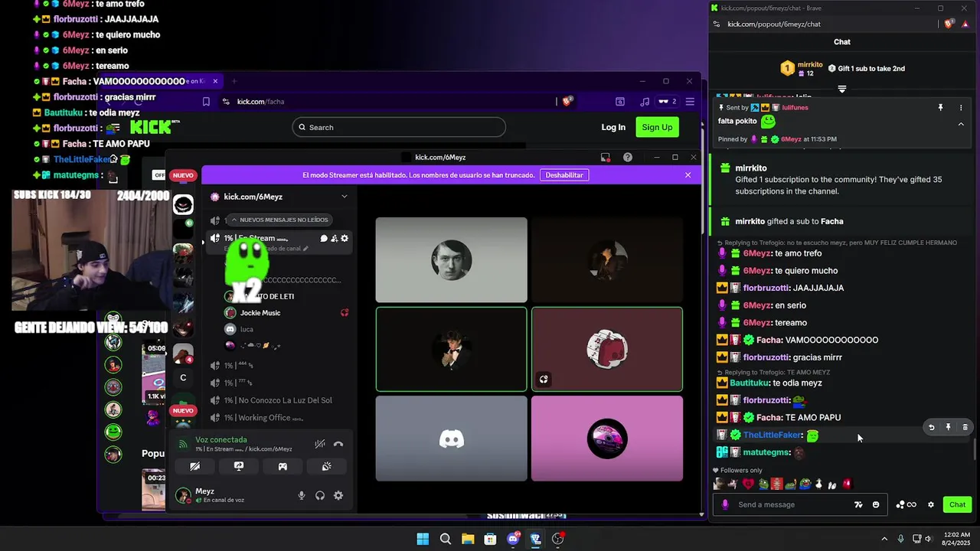The height and width of the screenshot is (551, 980).
Task: Turn on camera in Discord voice panel
Action: coord(194,466)
